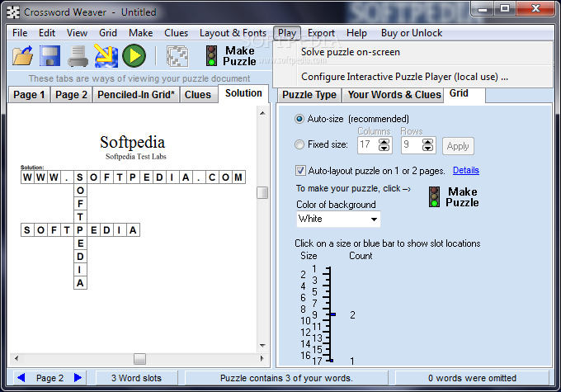Click '0 words were omitted' status text
The image size is (561, 392).
pyautogui.click(x=472, y=378)
